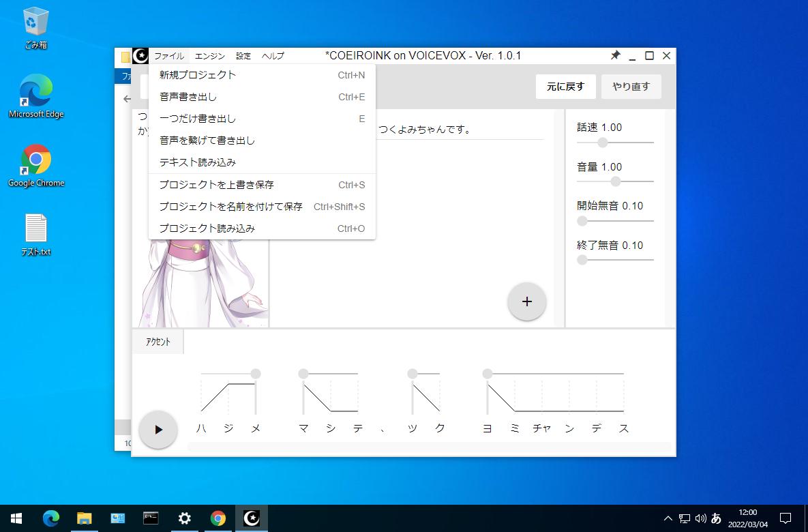Click the mora メ in accent panel

pos(256,428)
